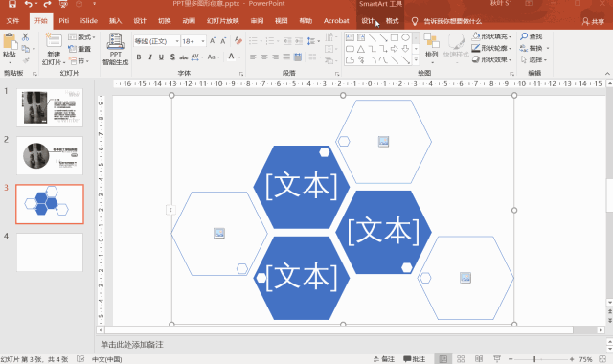Viewport: 613px width, 364px height.
Task: Open the font name dropdown
Action: click(x=177, y=41)
